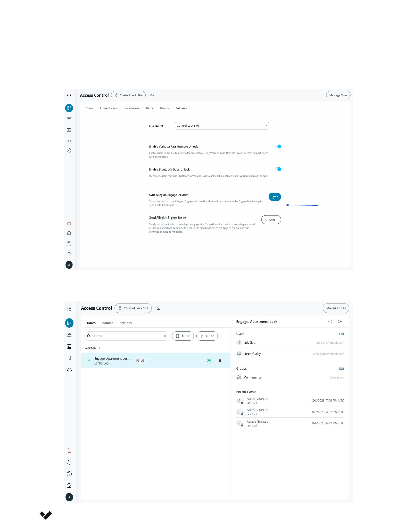Open the notifications bell in the upper screenshot sidebar
Image resolution: width=411 pixels, height=532 pixels.
click(x=69, y=233)
